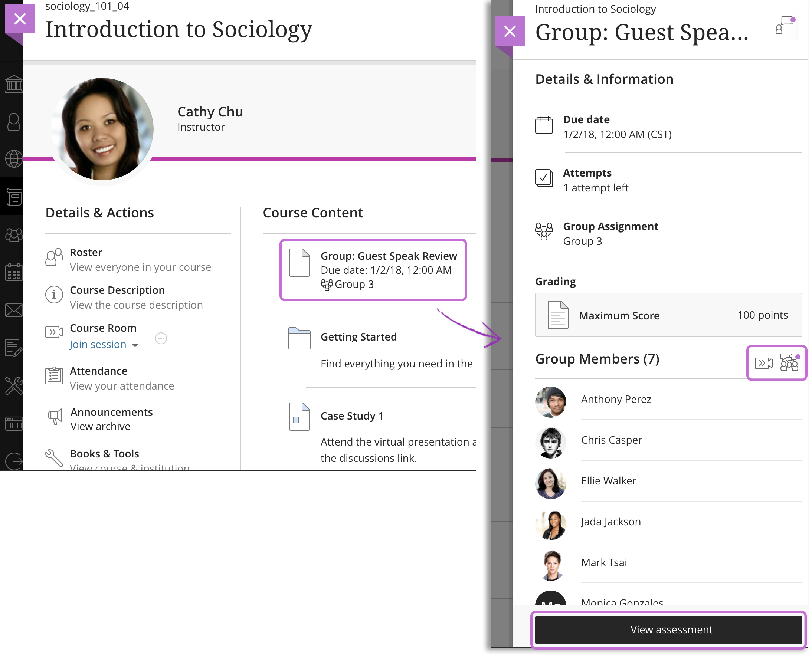The width and height of the screenshot is (812, 657).
Task: Click the activity stream globe icon
Action: coord(14,159)
